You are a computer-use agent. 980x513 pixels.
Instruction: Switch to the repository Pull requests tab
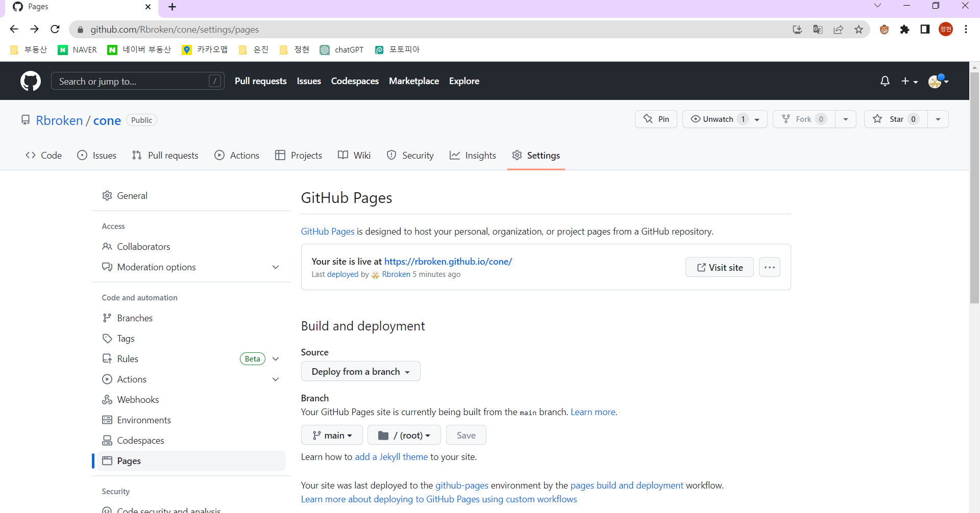click(165, 156)
